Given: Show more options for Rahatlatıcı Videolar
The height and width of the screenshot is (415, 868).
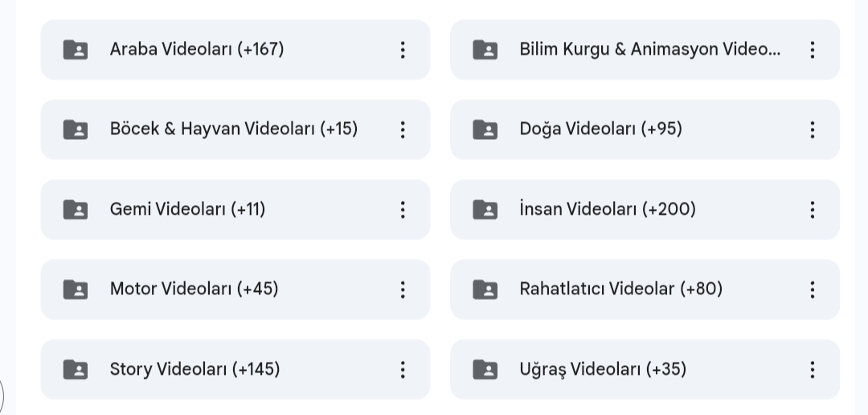Looking at the screenshot, I should point(812,290).
